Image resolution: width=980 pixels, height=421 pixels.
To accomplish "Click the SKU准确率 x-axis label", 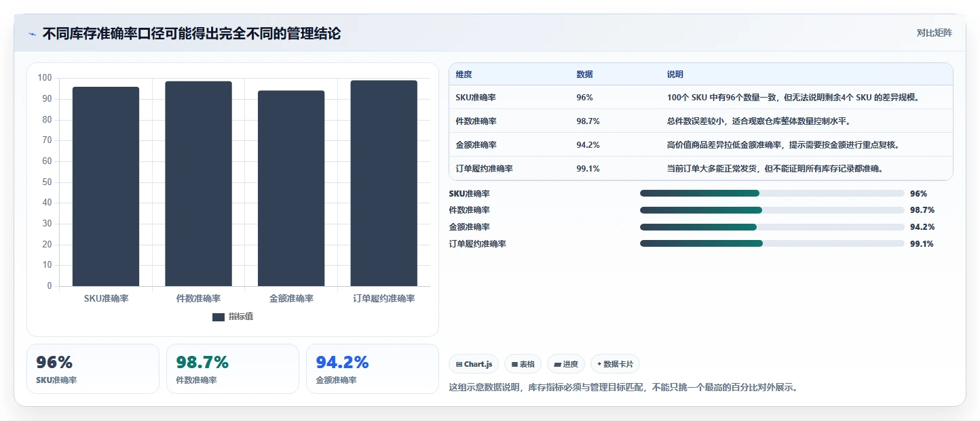I will point(106,298).
